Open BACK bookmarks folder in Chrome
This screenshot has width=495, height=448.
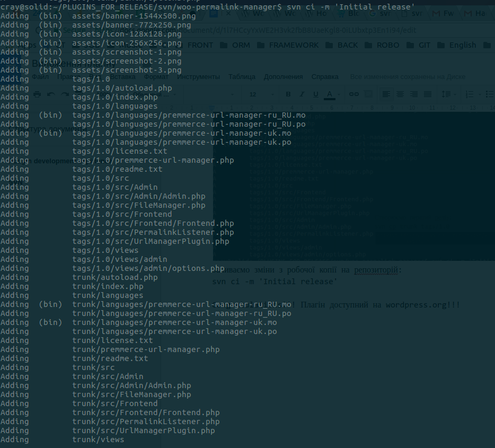(342, 45)
